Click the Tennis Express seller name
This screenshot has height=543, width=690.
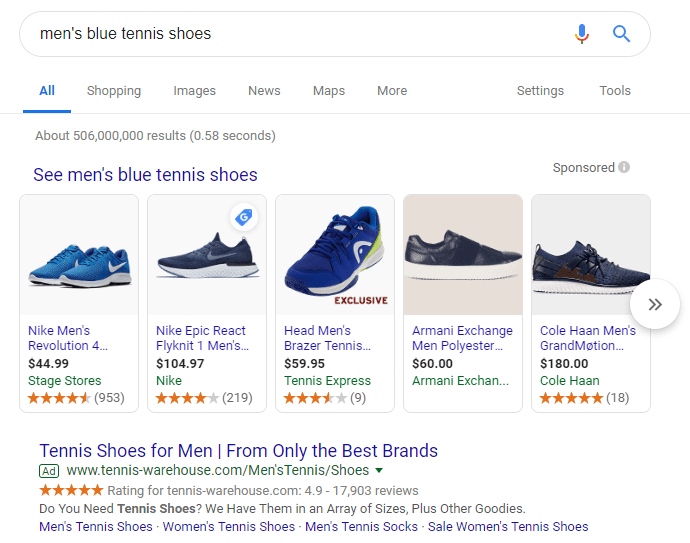pos(327,381)
